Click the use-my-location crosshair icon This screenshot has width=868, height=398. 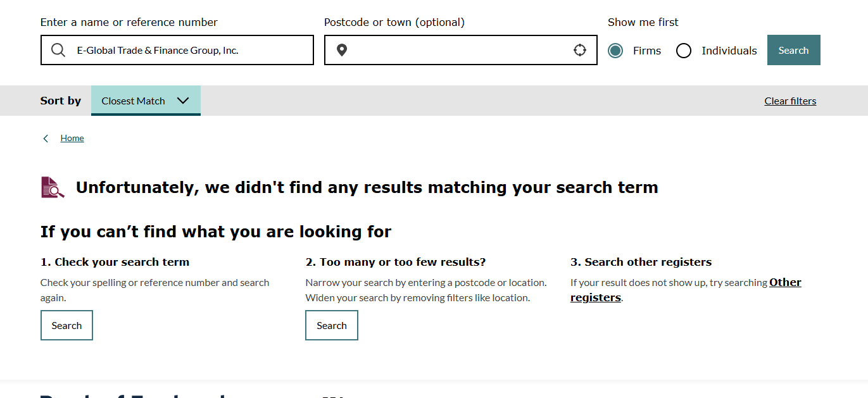[x=580, y=51]
